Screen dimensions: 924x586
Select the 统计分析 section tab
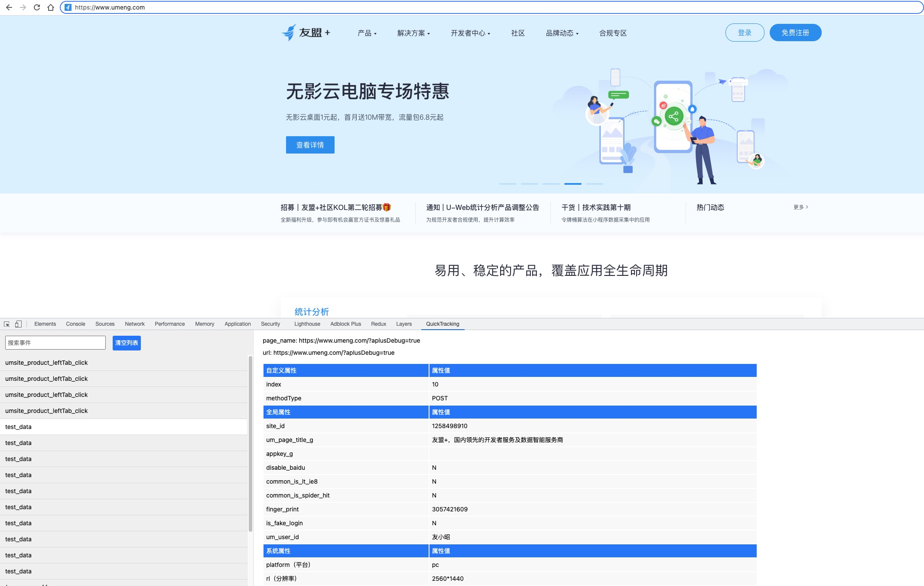pos(312,311)
